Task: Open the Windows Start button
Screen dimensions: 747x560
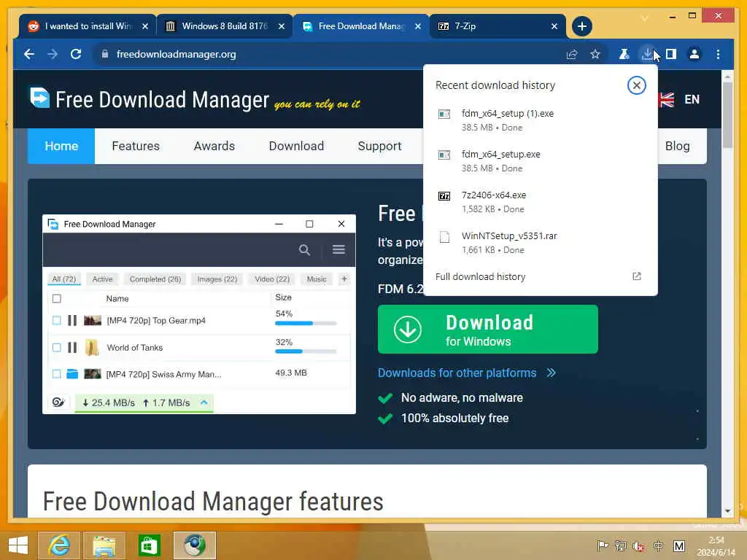Action: click(18, 545)
